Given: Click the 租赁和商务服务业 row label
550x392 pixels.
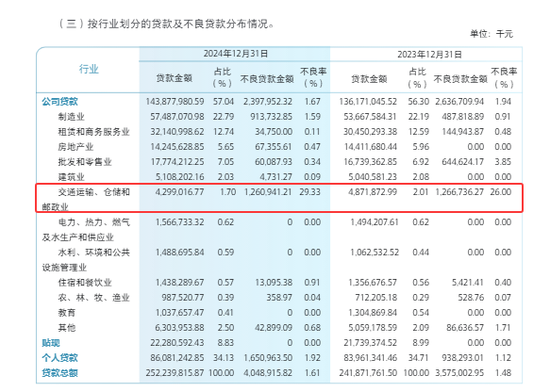Looking at the screenshot, I should pyautogui.click(x=94, y=132).
